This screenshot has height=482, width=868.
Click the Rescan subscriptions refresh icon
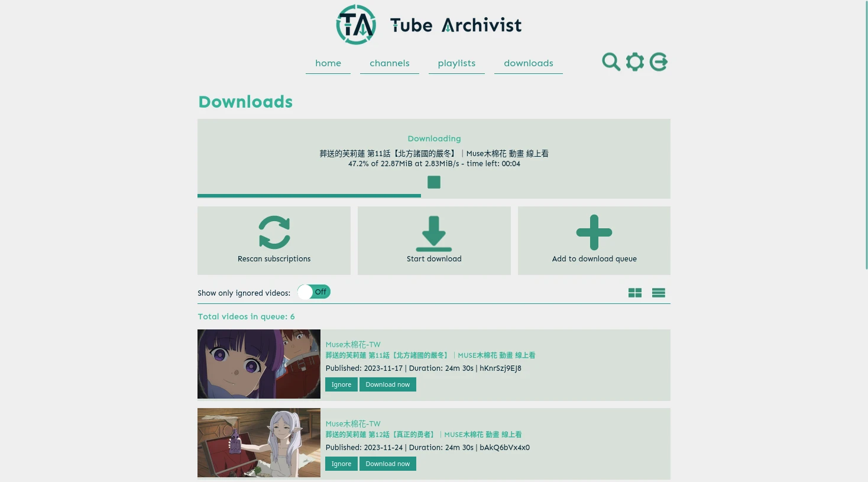[x=274, y=232]
